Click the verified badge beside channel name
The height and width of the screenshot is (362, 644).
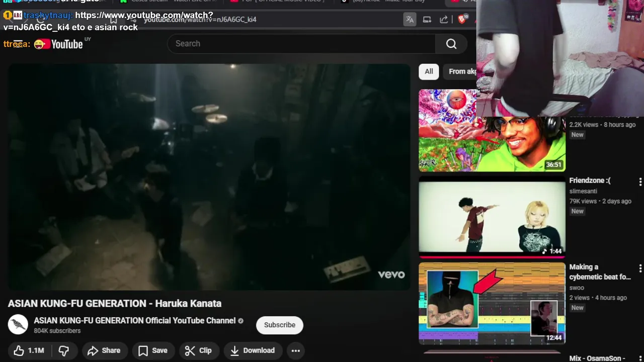(x=240, y=321)
